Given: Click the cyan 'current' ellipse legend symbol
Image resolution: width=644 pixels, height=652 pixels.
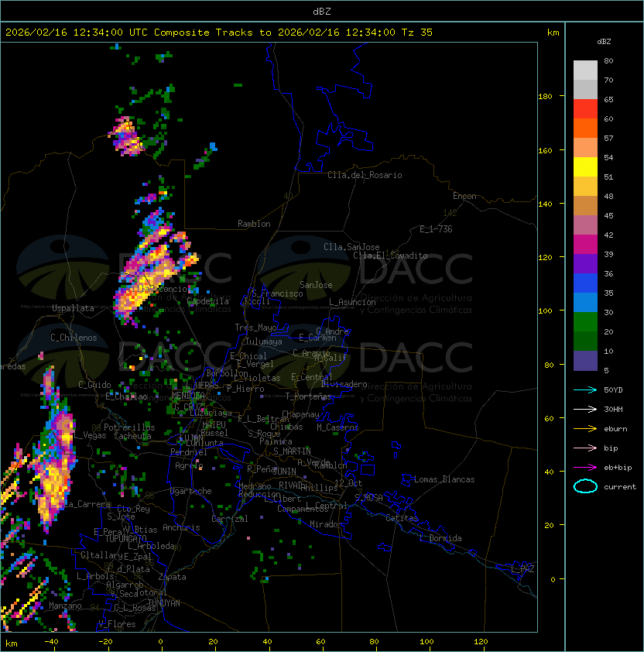Looking at the screenshot, I should [x=585, y=486].
